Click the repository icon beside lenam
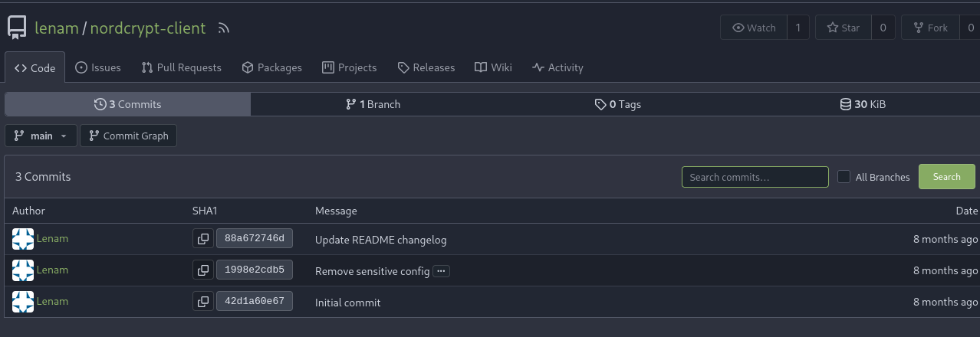980x337 pixels. point(17,28)
